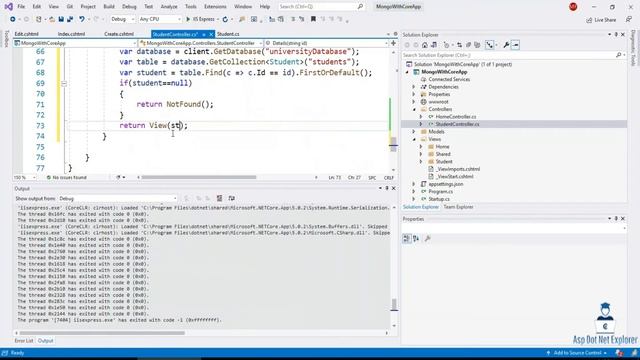Click the Save file toolbar icon
The width and height of the screenshot is (640, 360).
click(61, 19)
